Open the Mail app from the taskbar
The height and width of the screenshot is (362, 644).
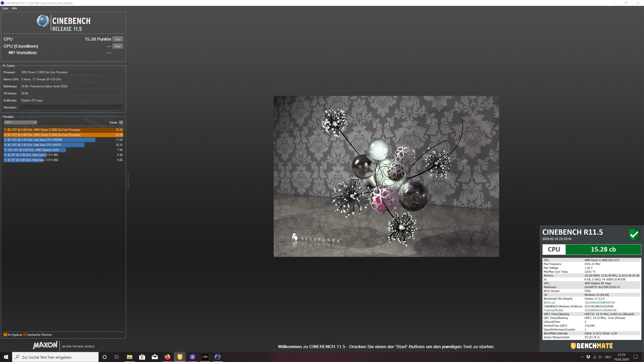click(x=155, y=357)
